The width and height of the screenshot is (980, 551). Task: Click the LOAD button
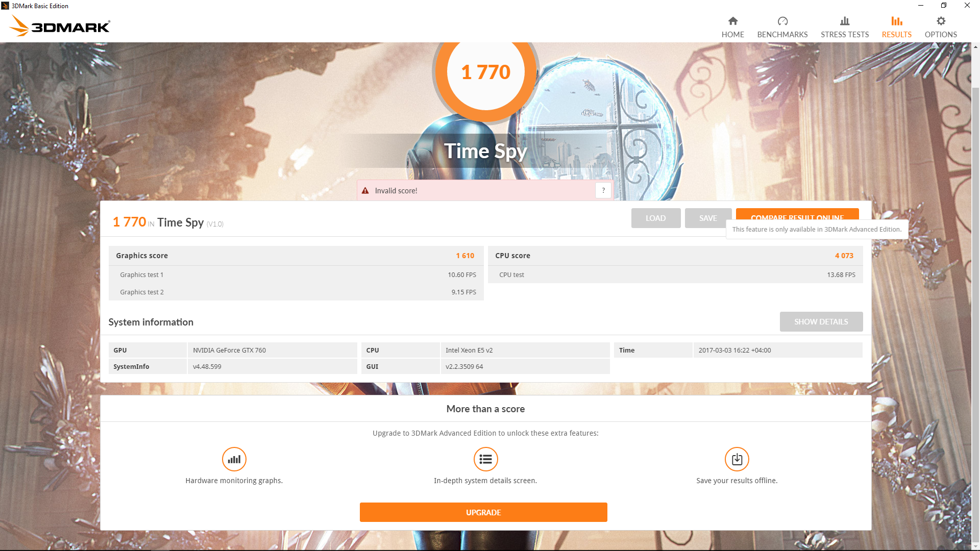655,218
